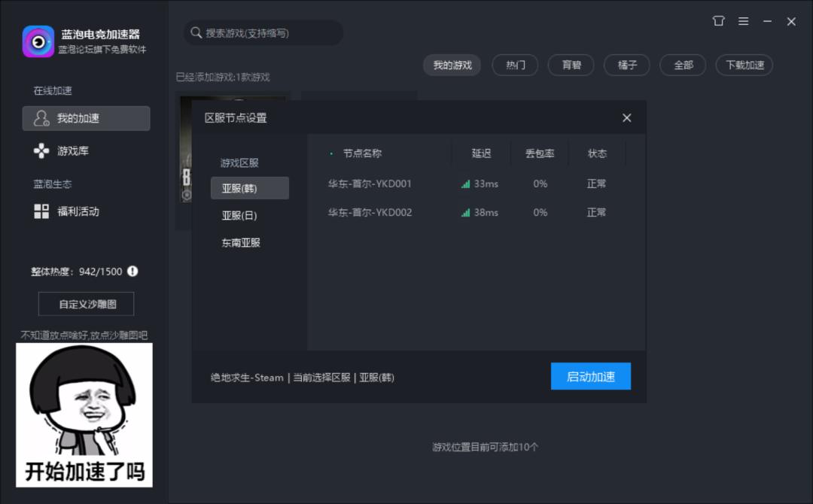Switch to the 热门 tab
Viewport: 813px width, 504px height.
click(514, 65)
